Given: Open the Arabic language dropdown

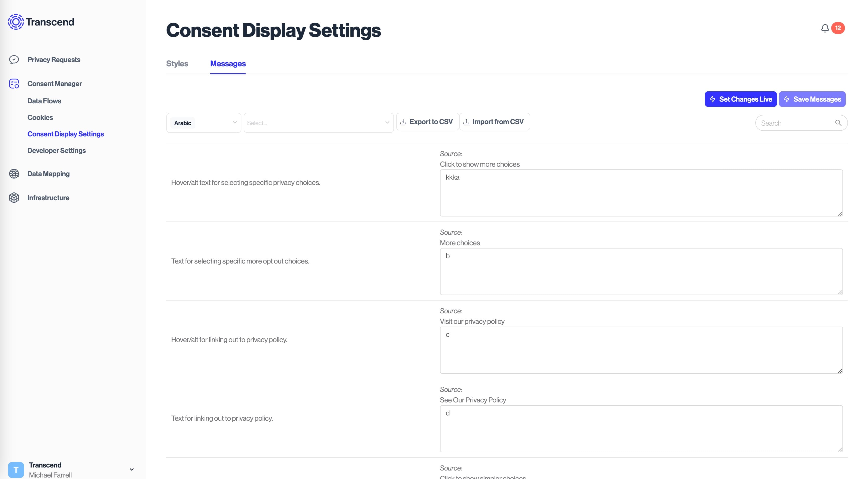Looking at the screenshot, I should coord(204,123).
